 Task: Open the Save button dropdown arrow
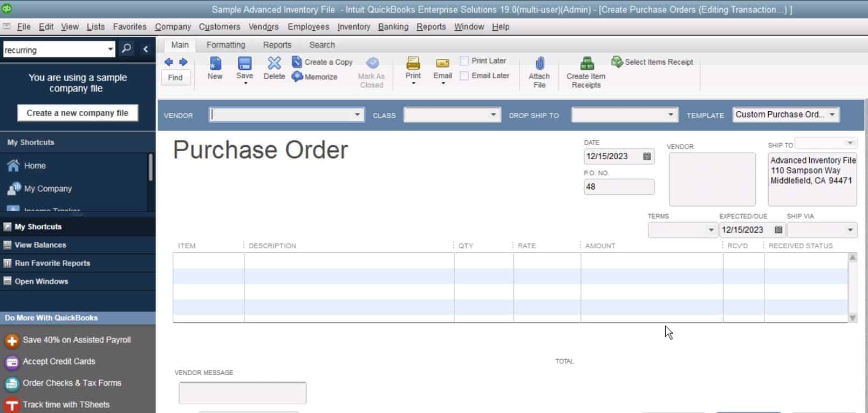tap(245, 84)
